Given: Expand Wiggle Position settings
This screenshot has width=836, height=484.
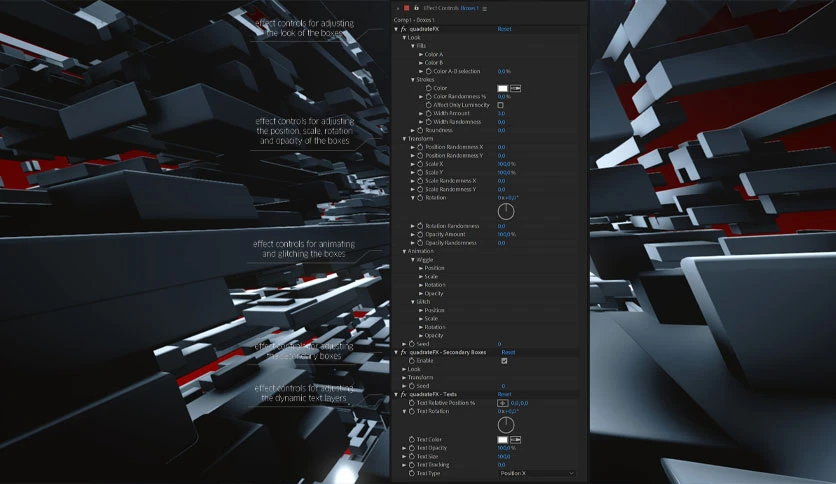Looking at the screenshot, I should pos(421,268).
